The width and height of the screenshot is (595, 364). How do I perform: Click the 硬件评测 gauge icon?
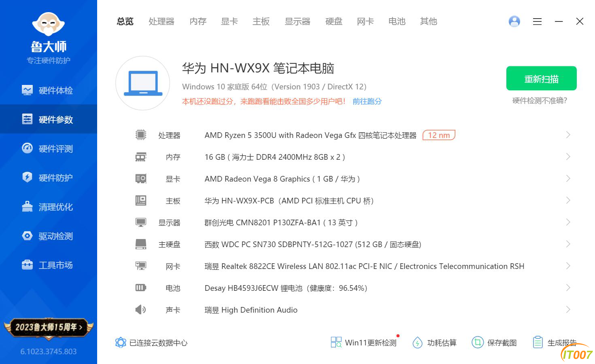coord(27,148)
